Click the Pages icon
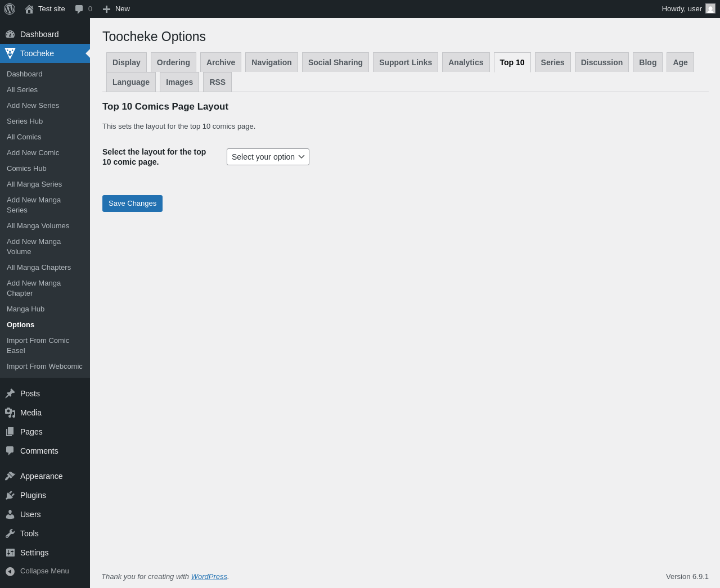This screenshot has width=720, height=588. click(x=10, y=432)
